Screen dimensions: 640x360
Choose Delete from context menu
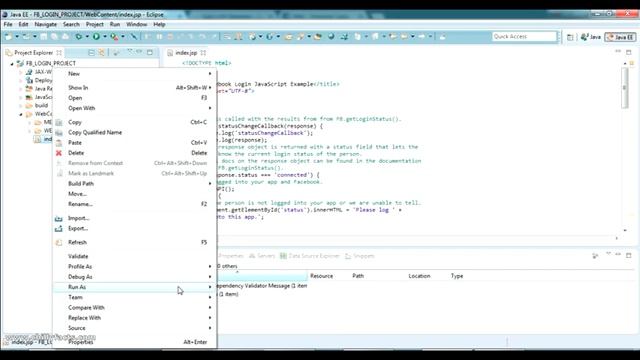coord(135,153)
